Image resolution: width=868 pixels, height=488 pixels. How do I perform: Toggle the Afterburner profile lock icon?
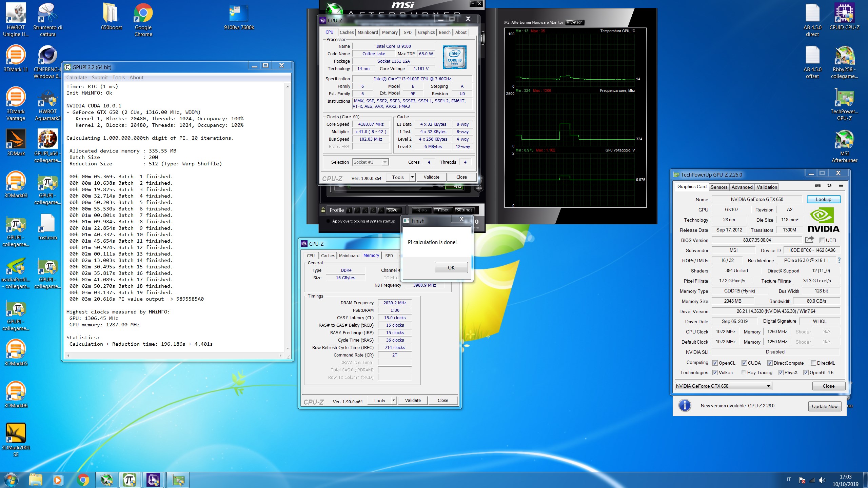[323, 210]
